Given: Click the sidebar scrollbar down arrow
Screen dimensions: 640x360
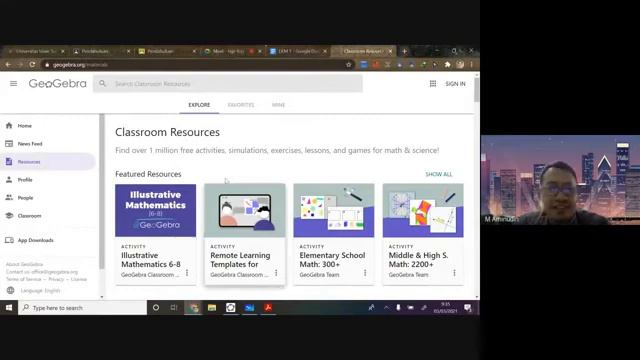Looking at the screenshot, I should pos(102,297).
